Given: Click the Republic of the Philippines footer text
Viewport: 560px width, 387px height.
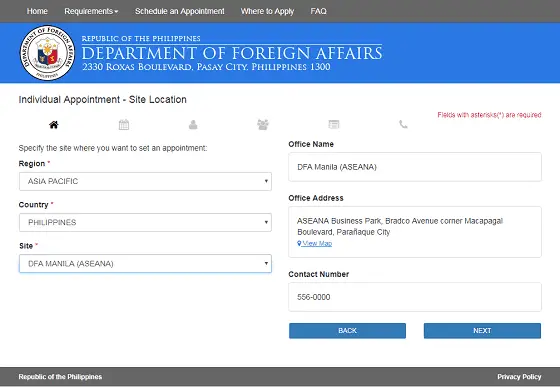Looking at the screenshot, I should [x=60, y=377].
